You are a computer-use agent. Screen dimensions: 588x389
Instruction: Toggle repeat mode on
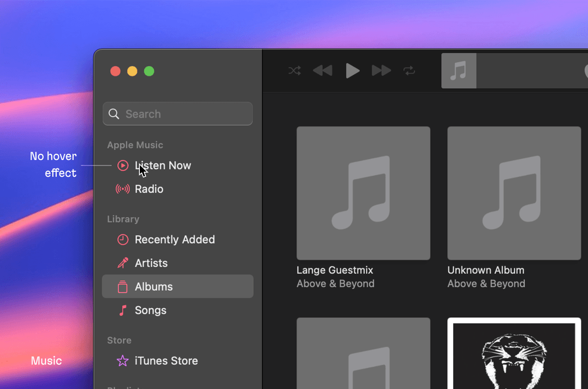[x=409, y=71]
